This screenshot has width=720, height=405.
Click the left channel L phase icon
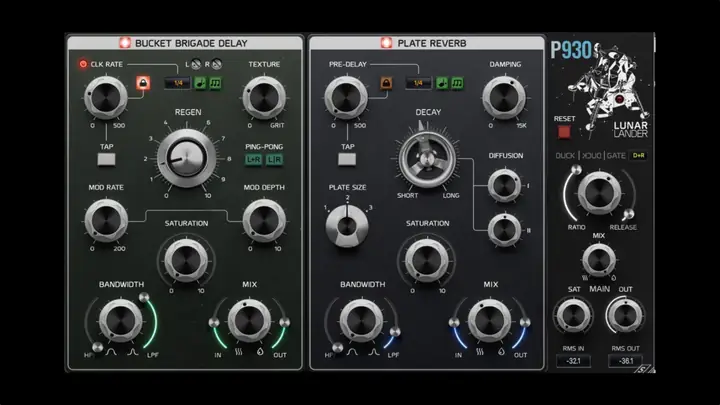pyautogui.click(x=196, y=64)
